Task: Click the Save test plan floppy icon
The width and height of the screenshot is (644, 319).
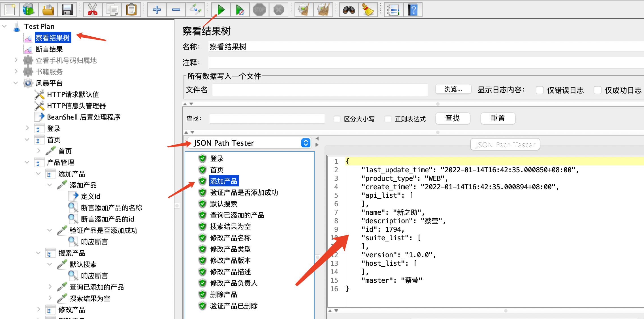Action: (x=67, y=10)
